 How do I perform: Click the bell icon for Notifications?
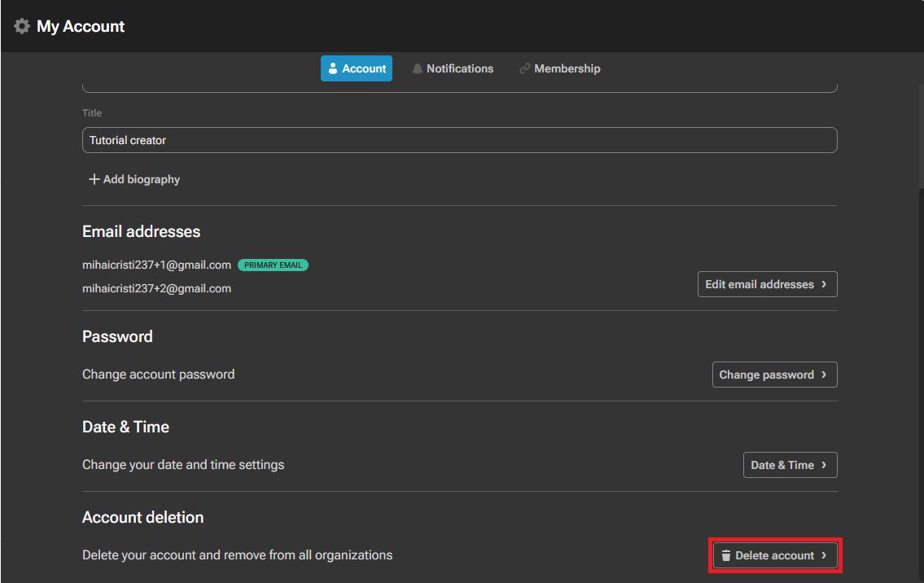pos(418,69)
